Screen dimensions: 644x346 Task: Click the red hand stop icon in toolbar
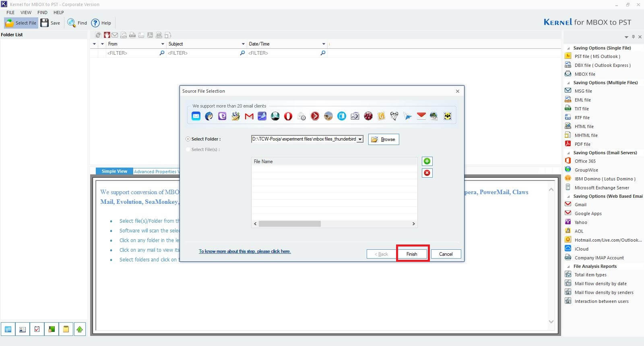107,35
